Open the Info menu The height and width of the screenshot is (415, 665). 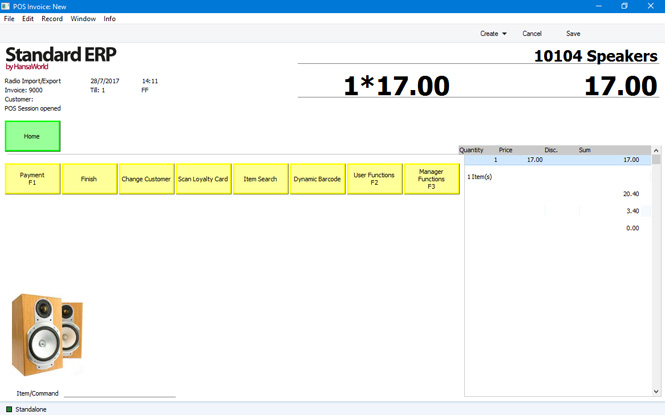[109, 19]
